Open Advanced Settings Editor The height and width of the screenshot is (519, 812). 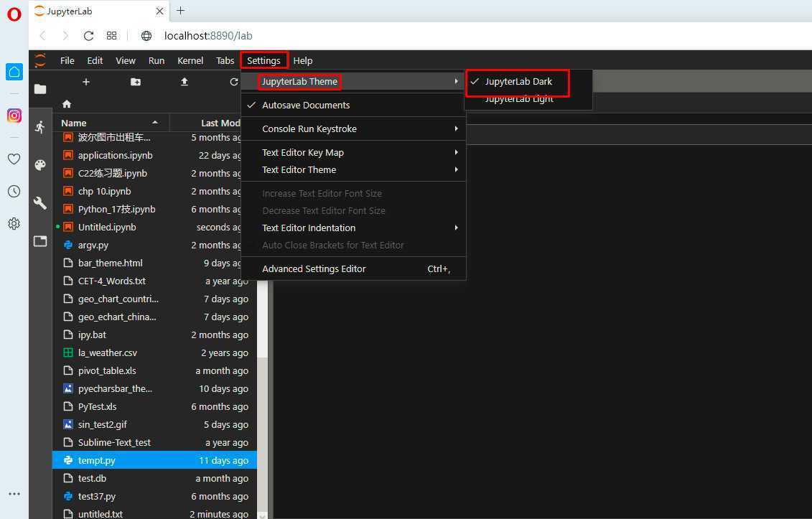pyautogui.click(x=353, y=268)
